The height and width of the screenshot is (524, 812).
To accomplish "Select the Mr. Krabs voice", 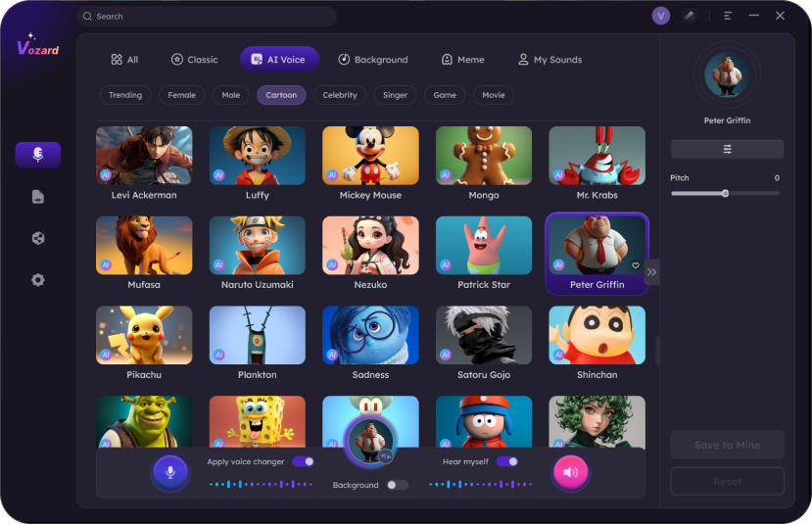I will tap(597, 164).
